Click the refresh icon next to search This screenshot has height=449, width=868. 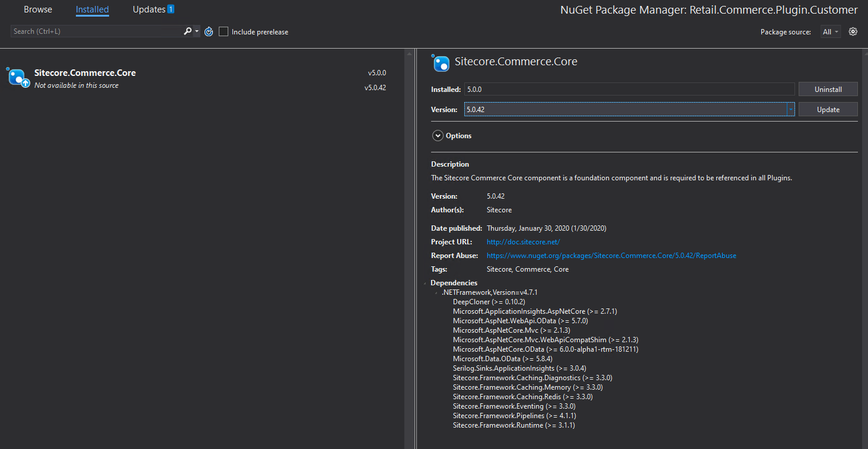(x=209, y=31)
